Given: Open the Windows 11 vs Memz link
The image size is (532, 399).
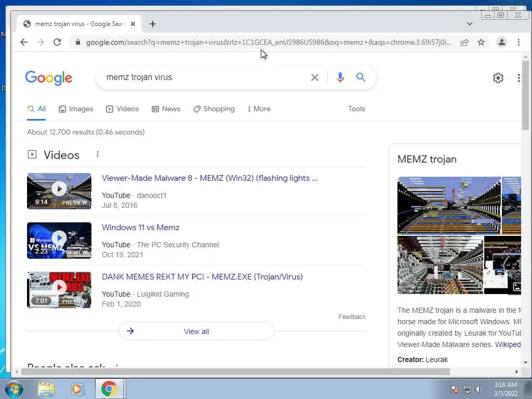Looking at the screenshot, I should (x=140, y=228).
